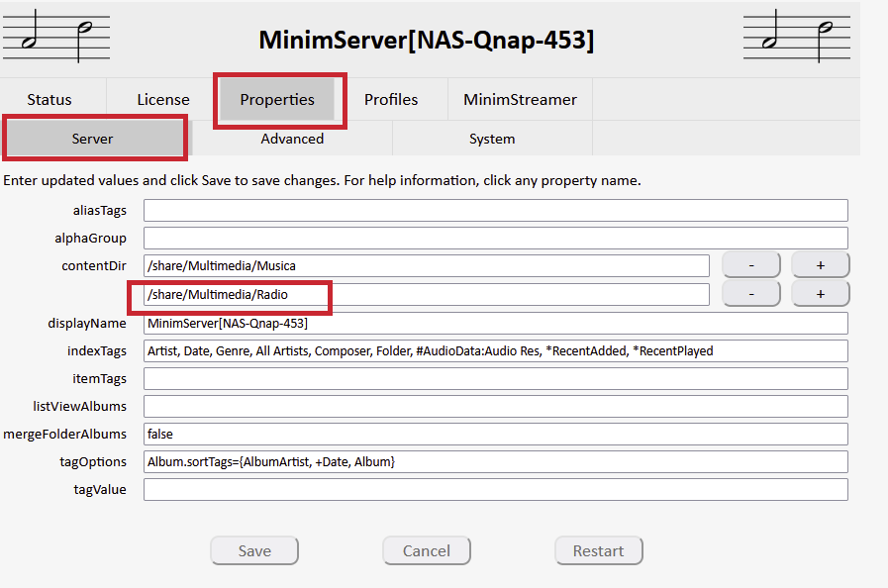Screen dimensions: 888x588
Task: Click the Cancel button
Action: pos(427,550)
